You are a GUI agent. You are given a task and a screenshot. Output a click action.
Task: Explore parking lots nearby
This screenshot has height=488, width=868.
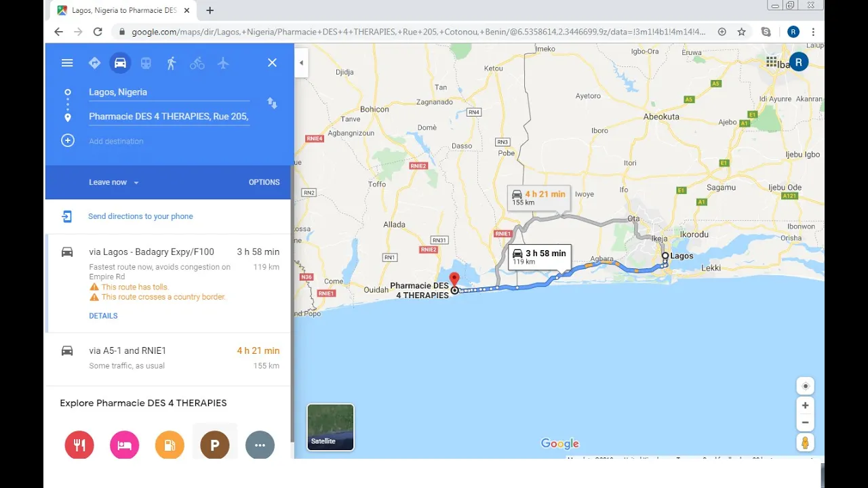(214, 445)
